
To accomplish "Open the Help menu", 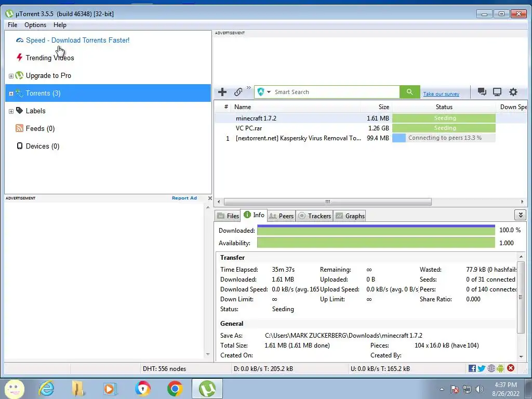I will tap(60, 25).
